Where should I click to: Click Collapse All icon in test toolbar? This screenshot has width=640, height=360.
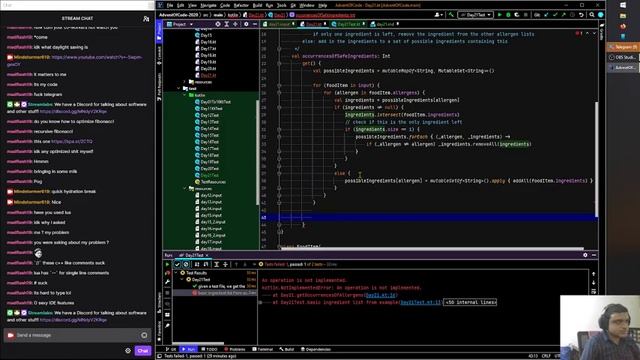click(225, 264)
